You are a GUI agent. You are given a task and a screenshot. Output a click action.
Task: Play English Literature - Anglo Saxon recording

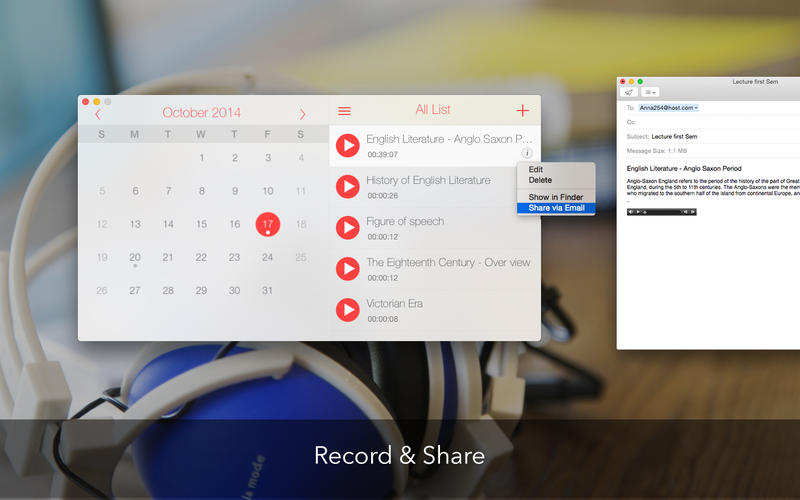tap(348, 145)
